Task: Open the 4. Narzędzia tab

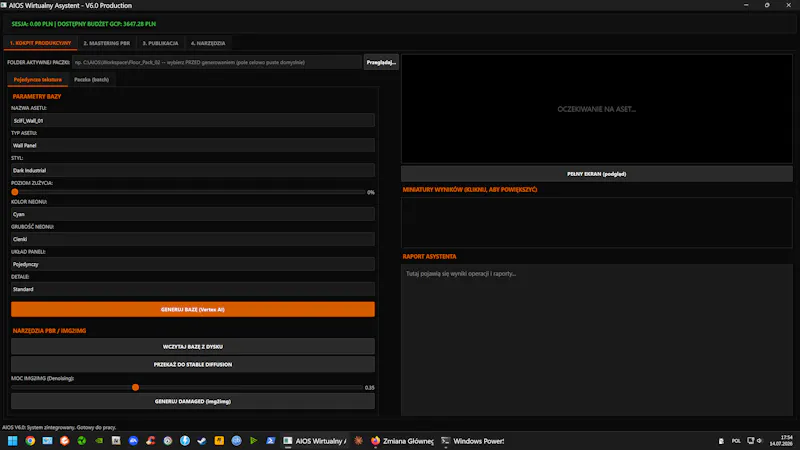Action: point(208,43)
